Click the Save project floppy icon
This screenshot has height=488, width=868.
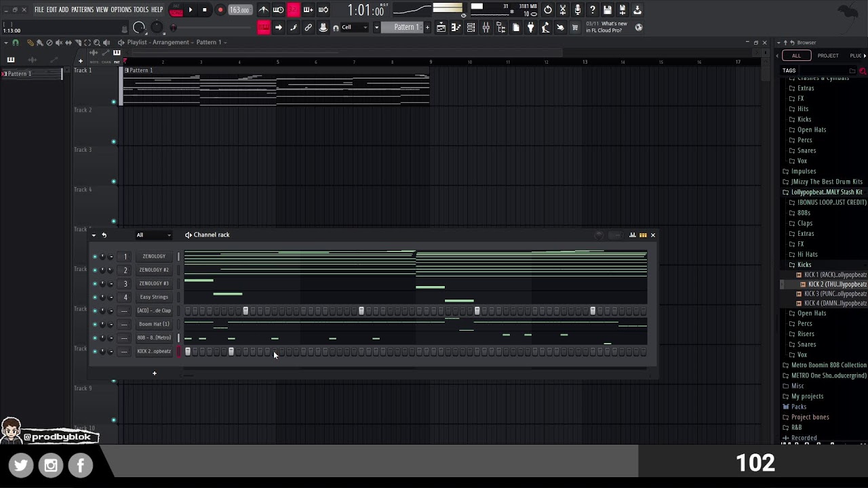coord(608,9)
